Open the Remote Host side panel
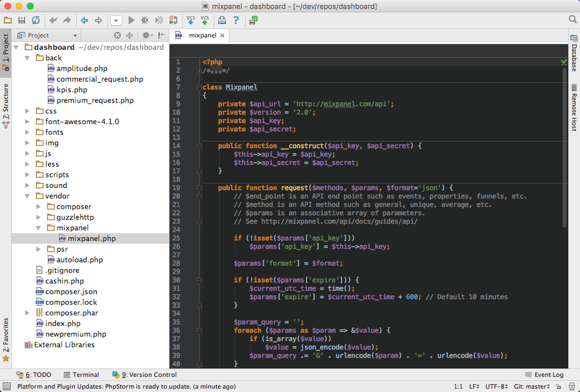 574,107
